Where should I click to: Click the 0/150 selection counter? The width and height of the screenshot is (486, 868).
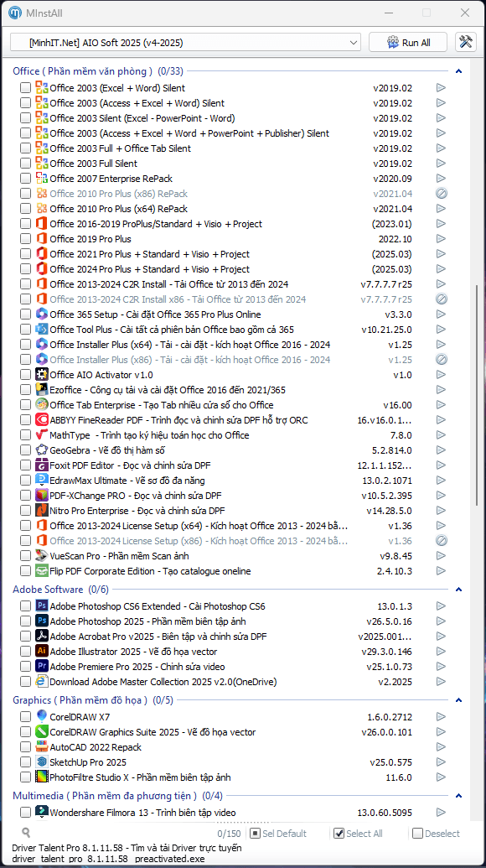(x=229, y=833)
